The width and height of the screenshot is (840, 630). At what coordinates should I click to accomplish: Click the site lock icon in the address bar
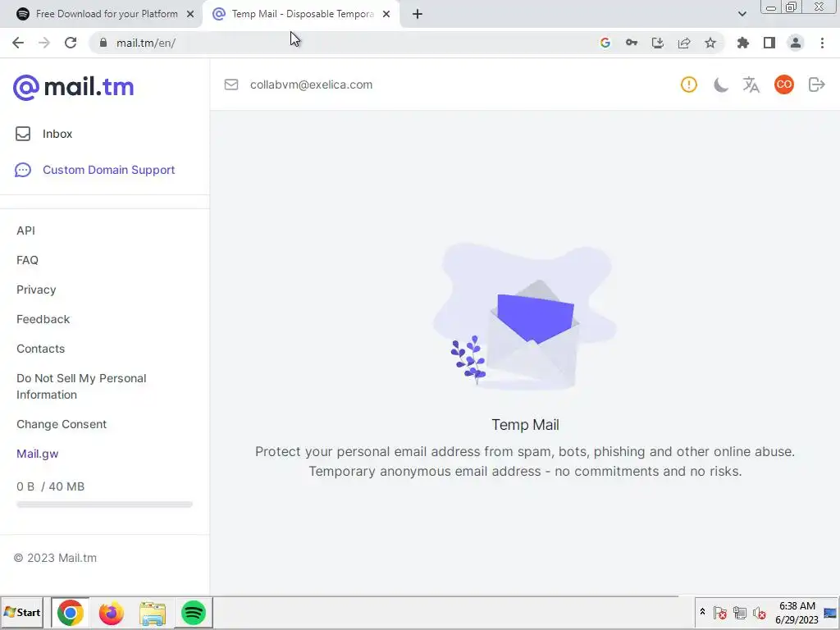click(103, 43)
